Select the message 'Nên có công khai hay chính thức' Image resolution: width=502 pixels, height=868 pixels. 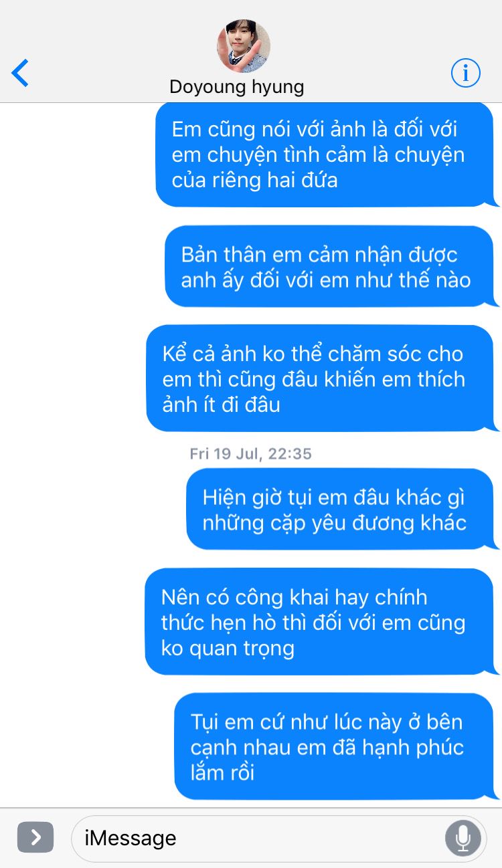[x=321, y=623]
